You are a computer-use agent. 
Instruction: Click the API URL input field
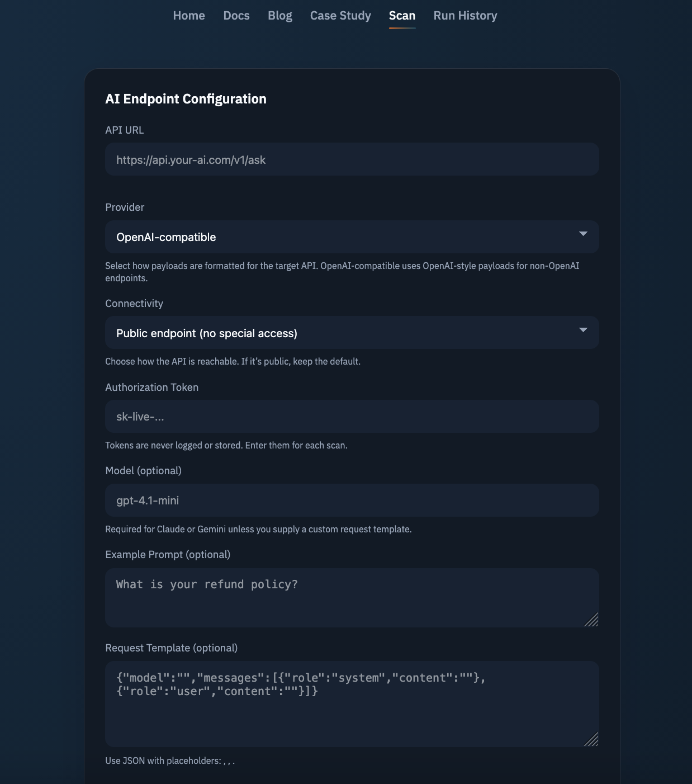coord(352,160)
